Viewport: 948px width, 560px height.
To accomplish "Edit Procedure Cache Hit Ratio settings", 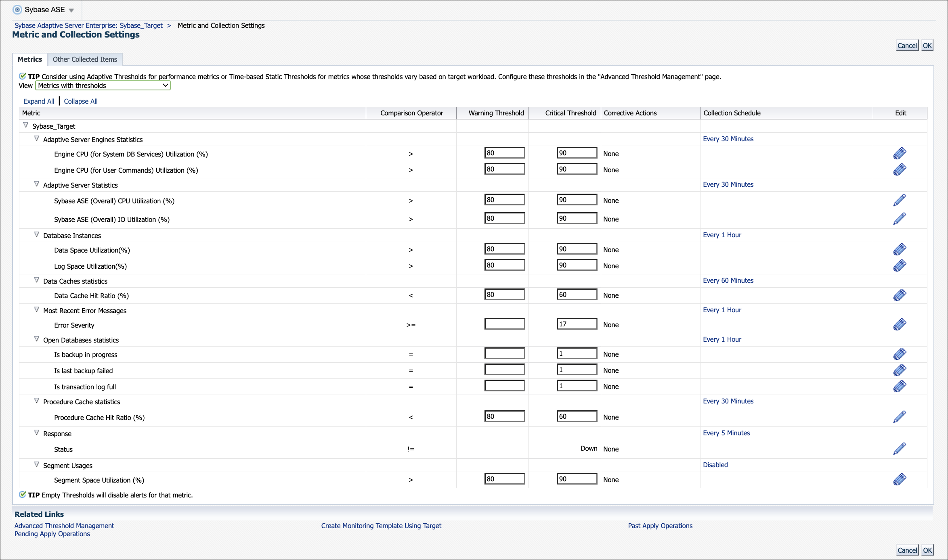I will click(900, 417).
